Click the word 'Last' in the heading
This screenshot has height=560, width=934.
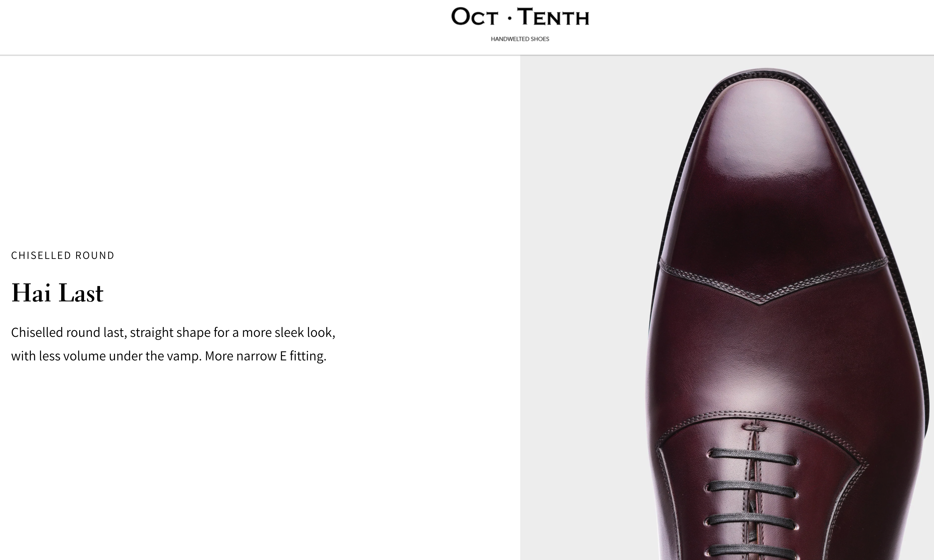click(x=81, y=293)
